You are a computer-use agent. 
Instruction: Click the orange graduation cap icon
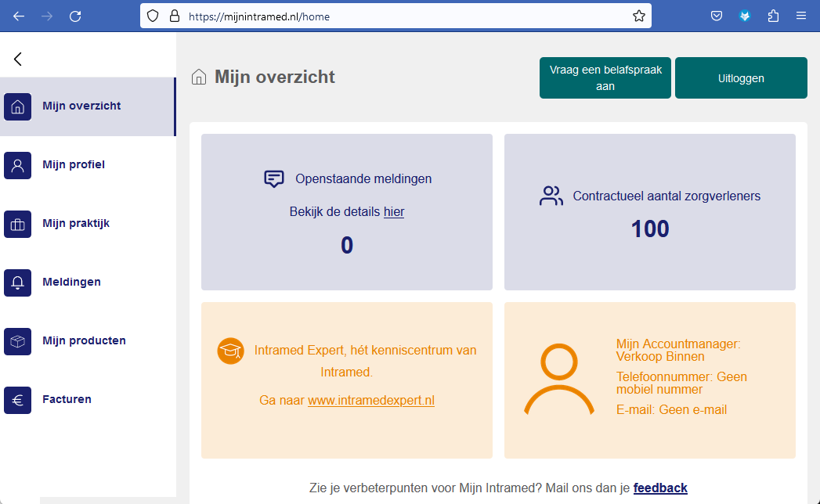[x=230, y=351]
